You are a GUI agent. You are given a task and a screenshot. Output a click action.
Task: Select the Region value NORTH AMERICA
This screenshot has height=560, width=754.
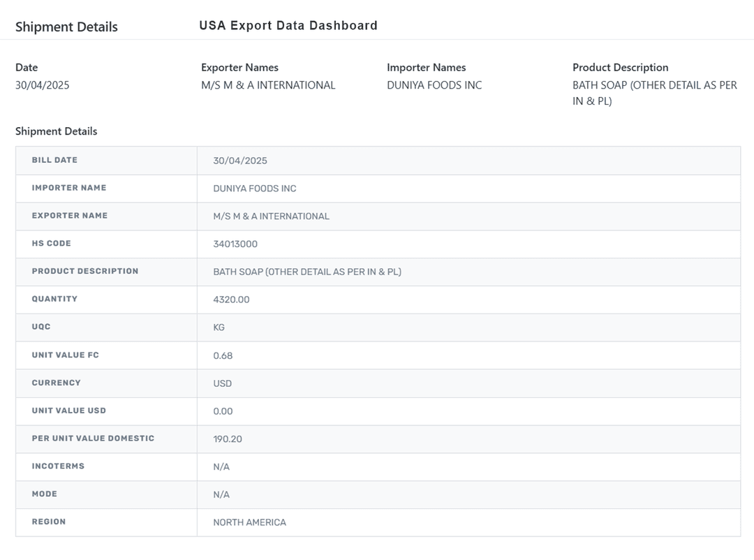point(249,522)
